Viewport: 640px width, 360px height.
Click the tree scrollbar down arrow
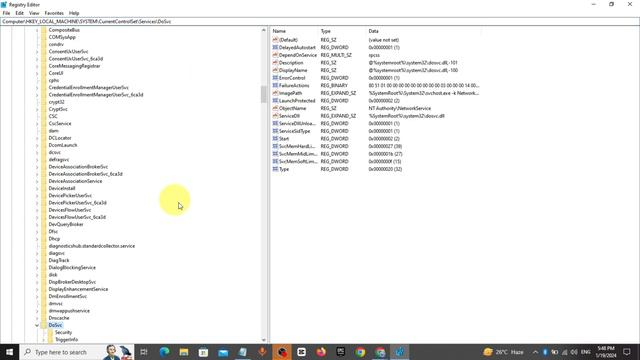(x=264, y=340)
